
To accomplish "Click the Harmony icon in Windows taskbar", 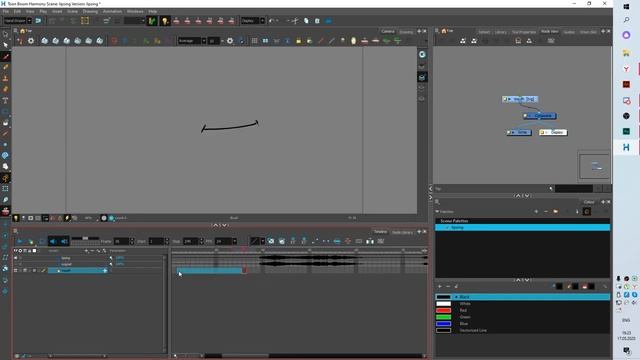I will [626, 147].
